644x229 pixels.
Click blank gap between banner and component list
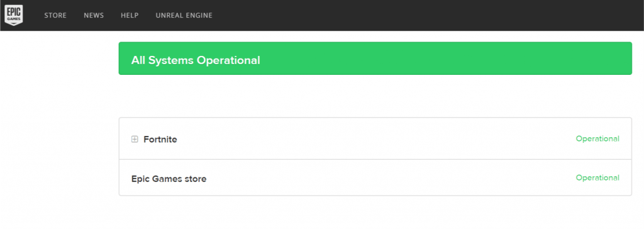(375, 96)
